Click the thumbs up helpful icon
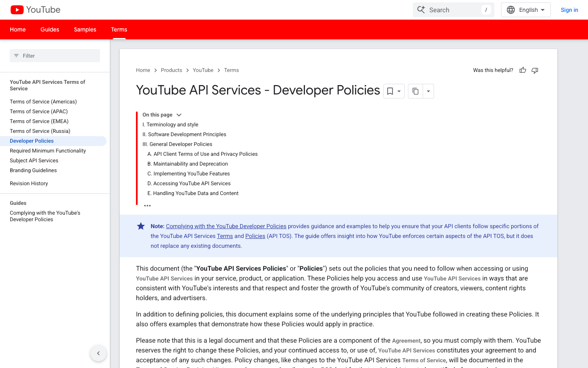This screenshot has width=588, height=368. click(x=523, y=70)
